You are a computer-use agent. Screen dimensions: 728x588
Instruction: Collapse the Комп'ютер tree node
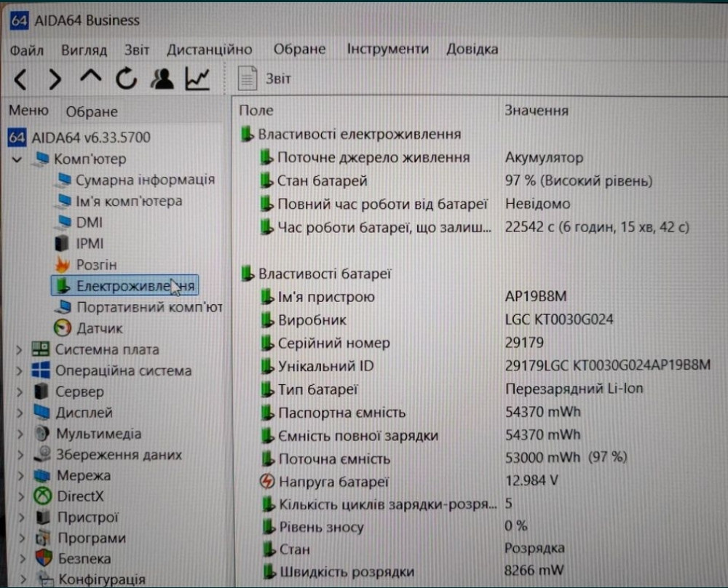(17, 159)
